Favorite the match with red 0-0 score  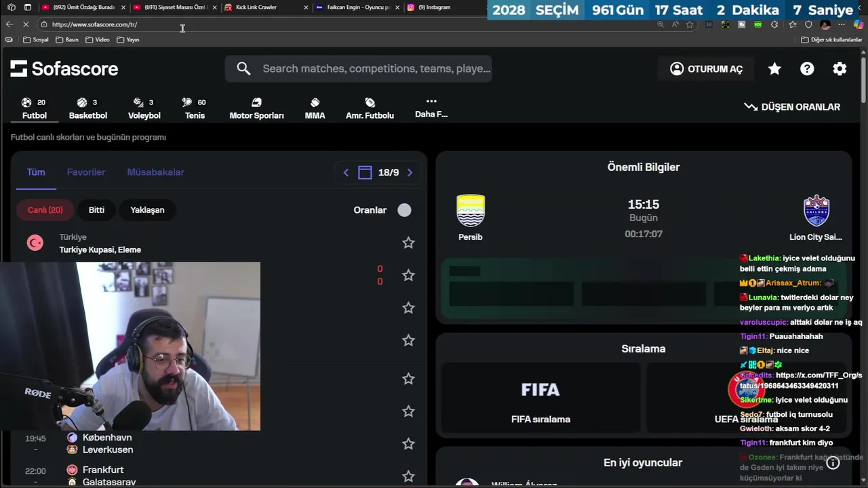(x=408, y=275)
